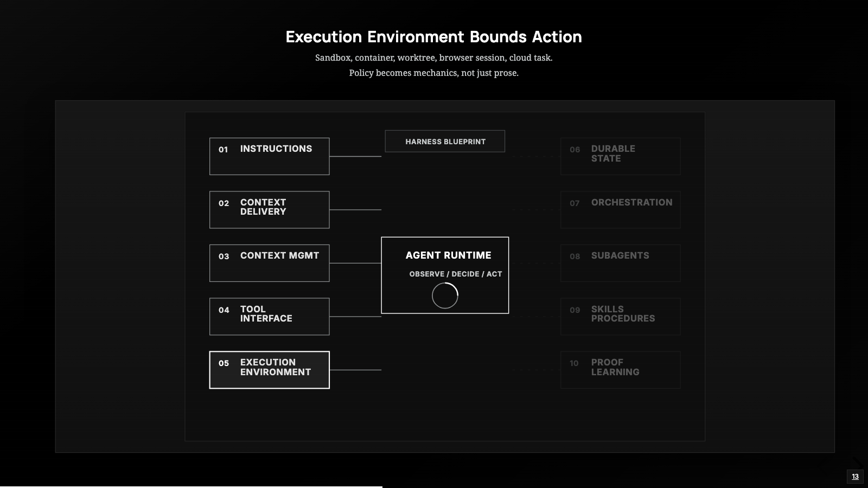This screenshot has width=868, height=488.
Task: Click the Observe / Decide / Act text
Action: click(456, 274)
